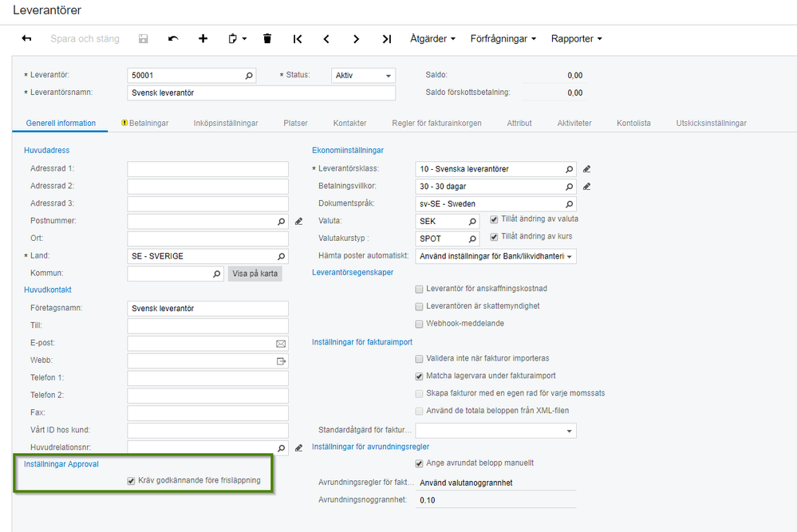The image size is (797, 532).
Task: Open the Rapporter menu
Action: (576, 38)
